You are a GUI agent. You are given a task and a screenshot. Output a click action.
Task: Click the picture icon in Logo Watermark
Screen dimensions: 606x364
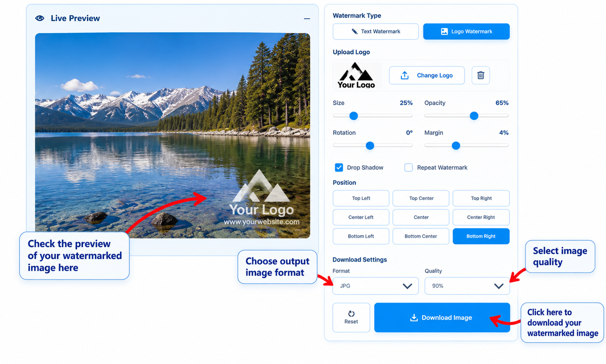click(444, 31)
